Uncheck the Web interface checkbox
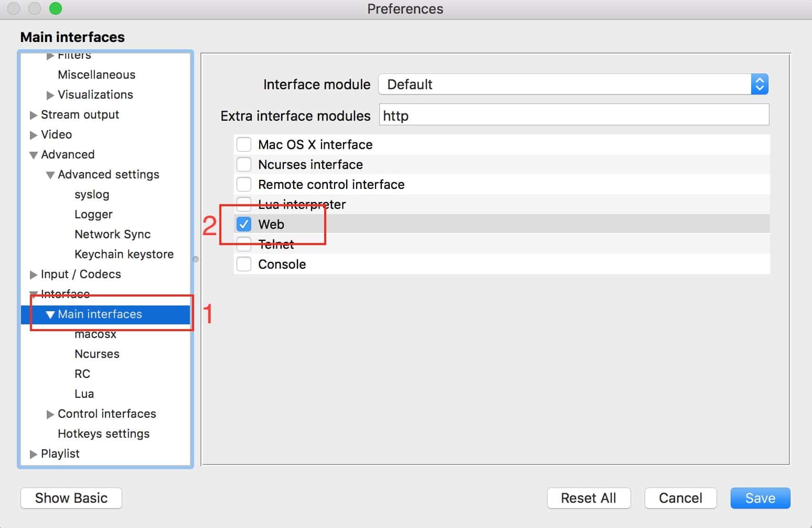 point(244,224)
